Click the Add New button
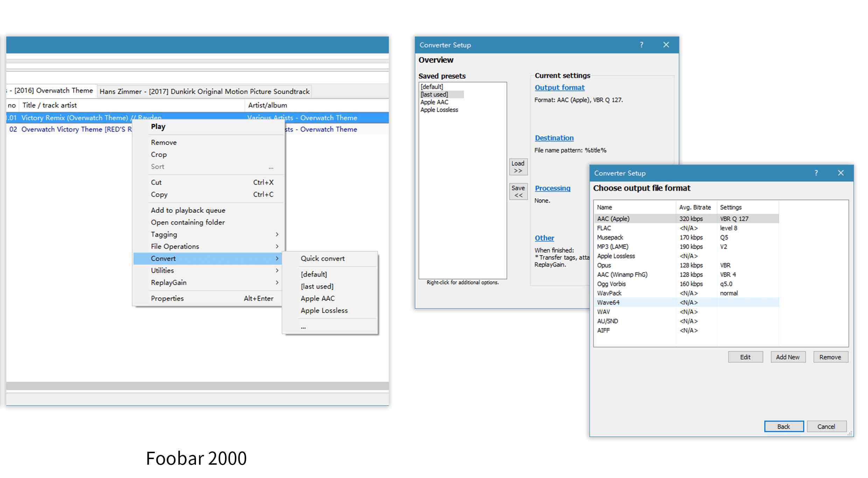The height and width of the screenshot is (478, 868). coord(788,357)
